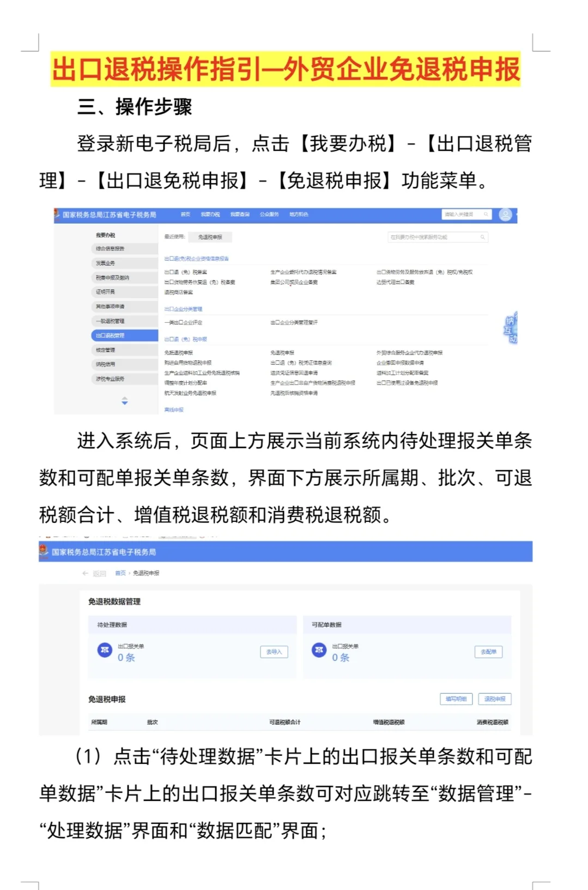Click the magnifier in the header keyword search box
The image size is (588, 890).
pyautogui.click(x=486, y=214)
